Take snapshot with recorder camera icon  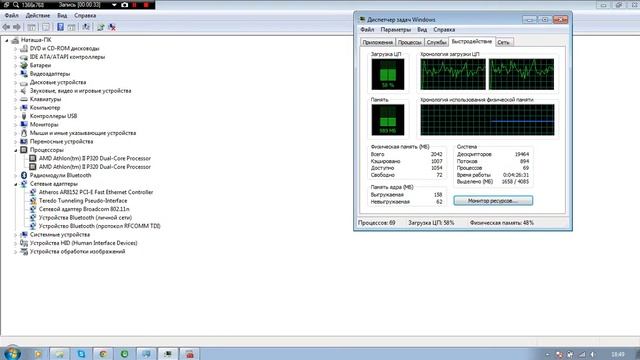click(124, 5)
